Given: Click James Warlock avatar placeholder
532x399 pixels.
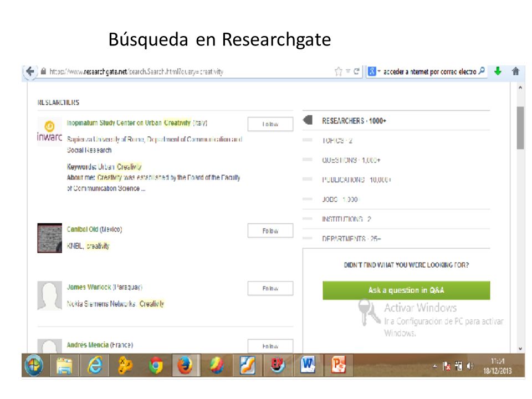Looking at the screenshot, I should (49, 295).
